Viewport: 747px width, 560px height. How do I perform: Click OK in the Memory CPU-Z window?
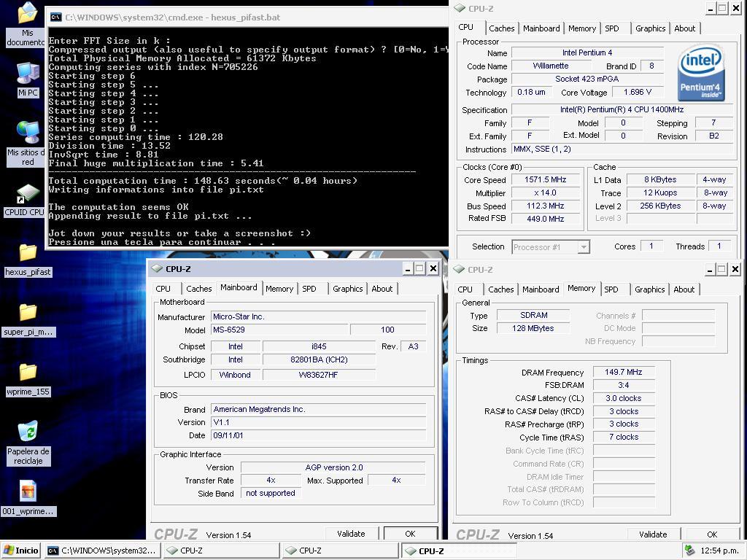pos(712,534)
